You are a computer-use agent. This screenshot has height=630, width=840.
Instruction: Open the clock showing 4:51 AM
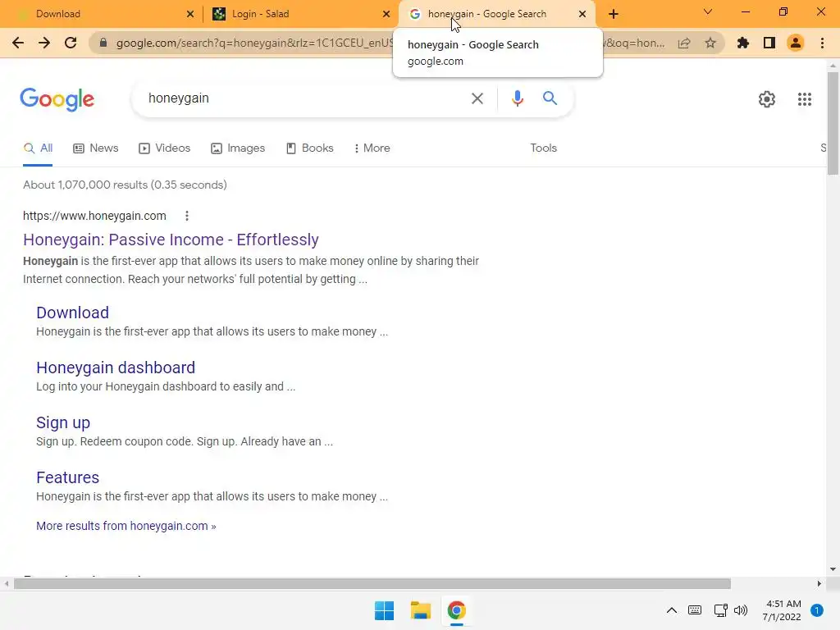782,610
